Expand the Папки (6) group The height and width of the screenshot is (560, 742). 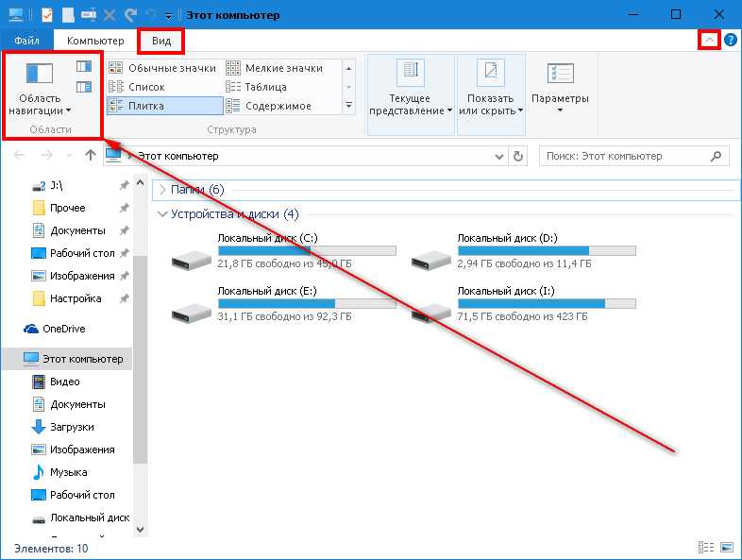pyautogui.click(x=162, y=190)
